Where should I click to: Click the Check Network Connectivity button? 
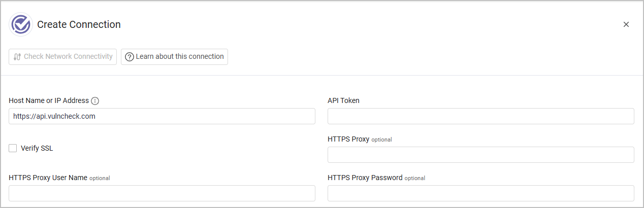[62, 57]
